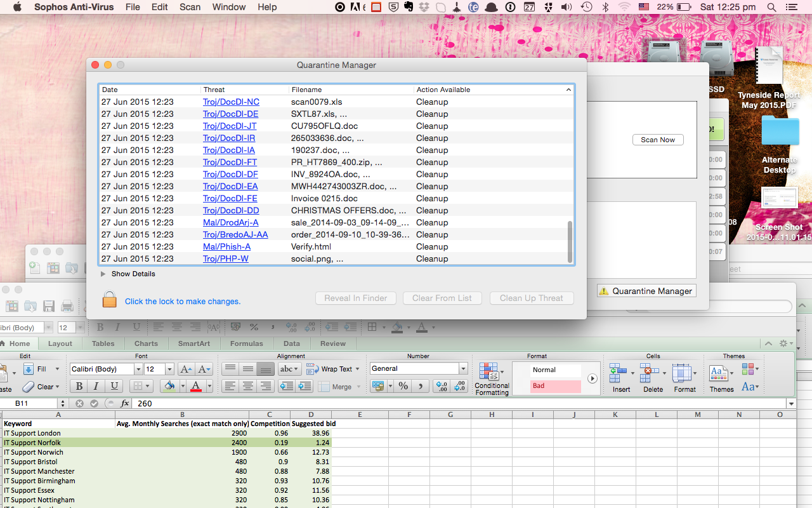Click the Quarantine Manager button with warning icon
Screen dimensions: 812x508
(646, 291)
